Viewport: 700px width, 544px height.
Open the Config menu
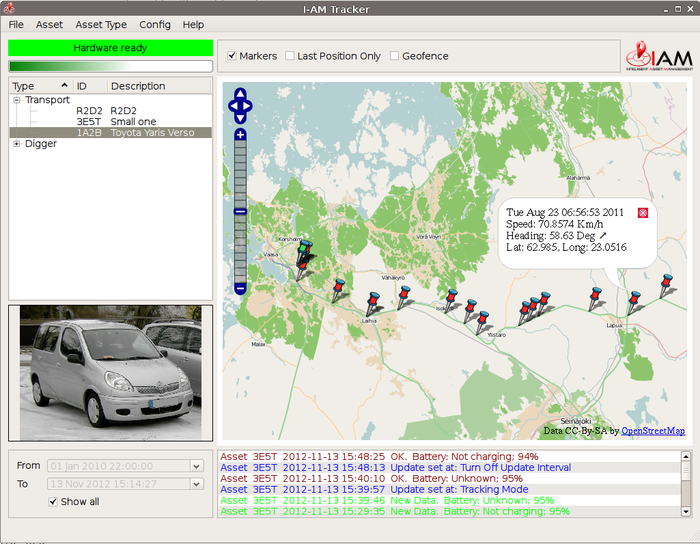point(155,25)
